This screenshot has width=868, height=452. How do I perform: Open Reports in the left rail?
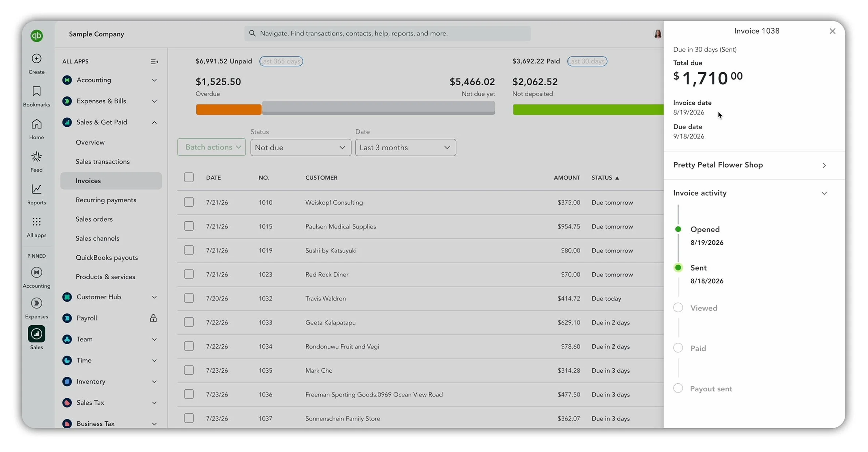pos(36,189)
